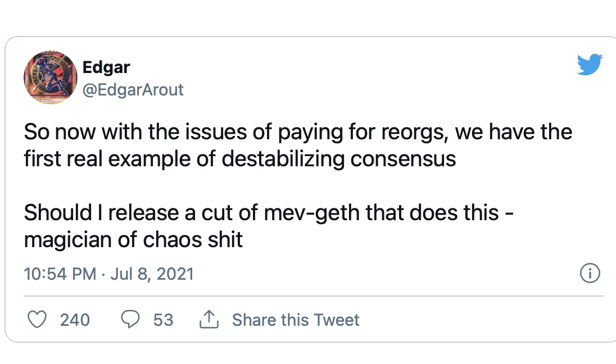Click the 53 replies count
Image resolution: width=616 pixels, height=364 pixels.
pyautogui.click(x=163, y=320)
